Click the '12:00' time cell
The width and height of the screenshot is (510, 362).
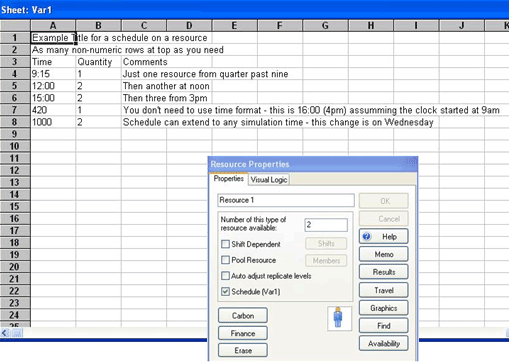[53, 86]
